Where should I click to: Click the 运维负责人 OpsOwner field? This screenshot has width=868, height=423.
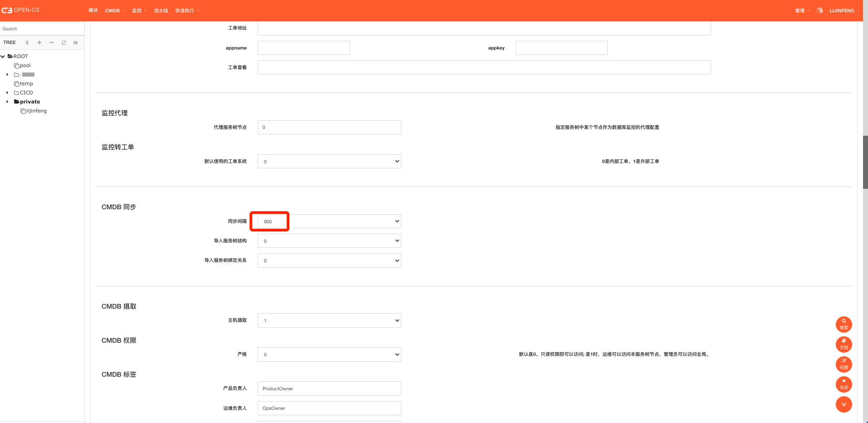click(x=329, y=408)
